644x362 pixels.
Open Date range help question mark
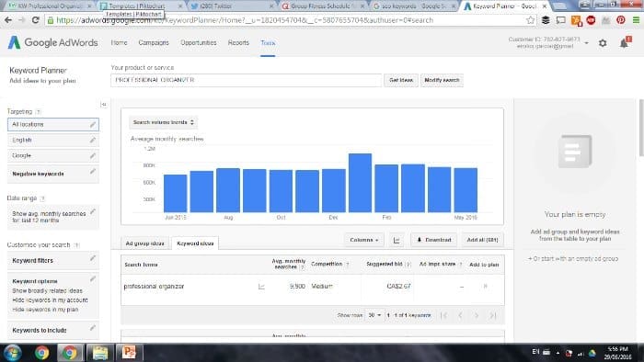[x=42, y=198]
